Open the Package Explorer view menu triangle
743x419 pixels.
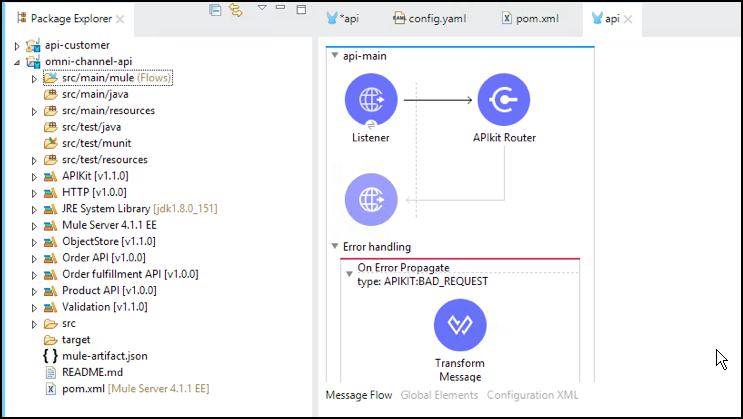262,8
